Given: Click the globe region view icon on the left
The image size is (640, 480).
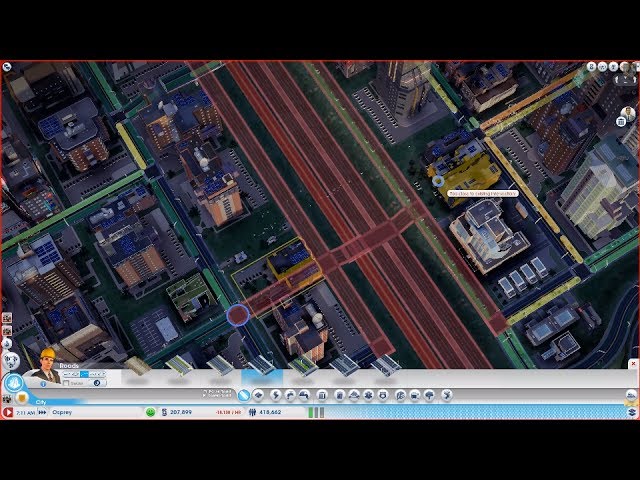Looking at the screenshot, I should coord(11,360).
